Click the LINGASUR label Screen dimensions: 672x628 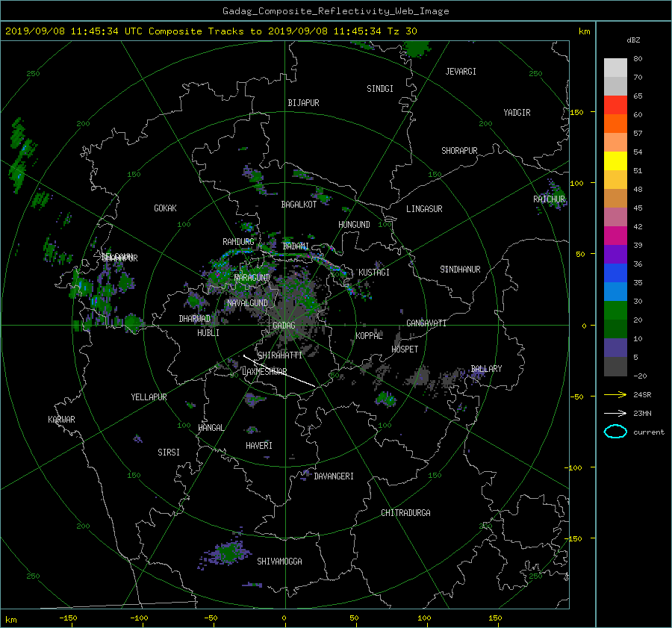(x=424, y=209)
